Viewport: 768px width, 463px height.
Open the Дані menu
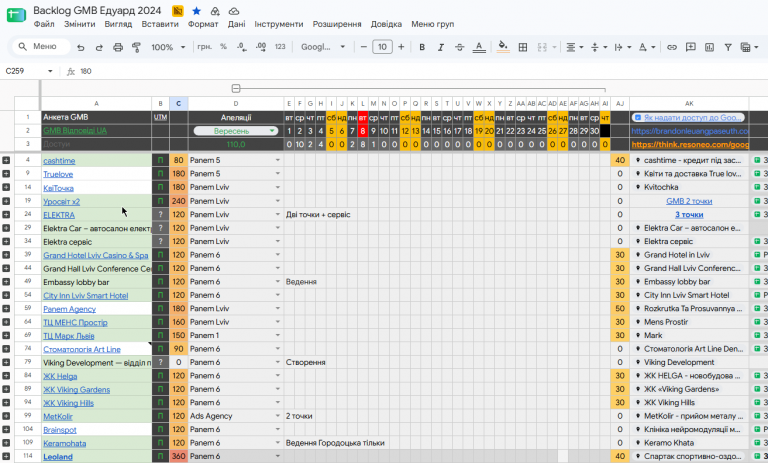pyautogui.click(x=236, y=24)
